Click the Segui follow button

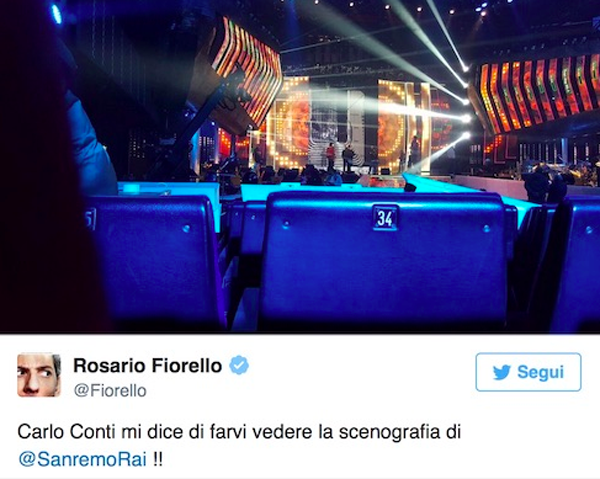pyautogui.click(x=528, y=372)
